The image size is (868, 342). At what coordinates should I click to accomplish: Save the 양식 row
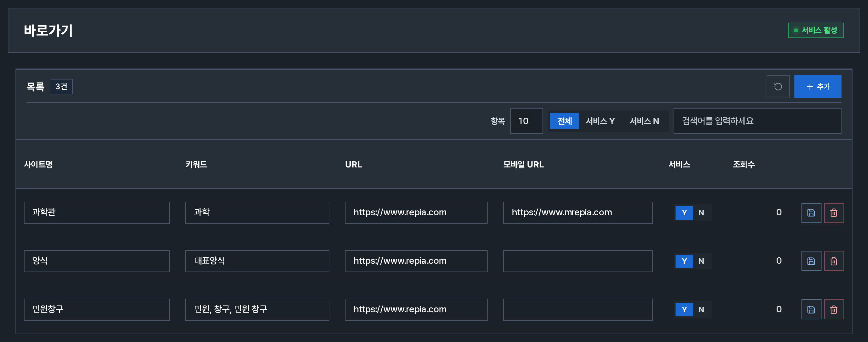click(811, 261)
